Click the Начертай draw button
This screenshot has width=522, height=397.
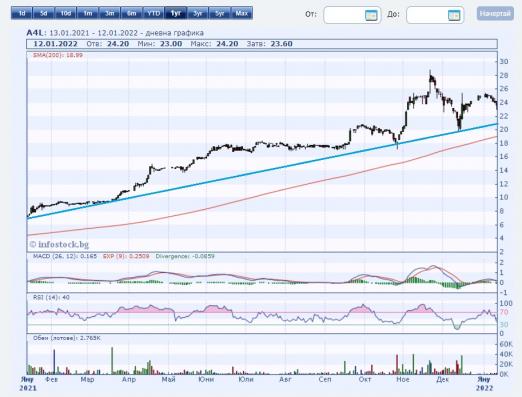click(x=495, y=14)
